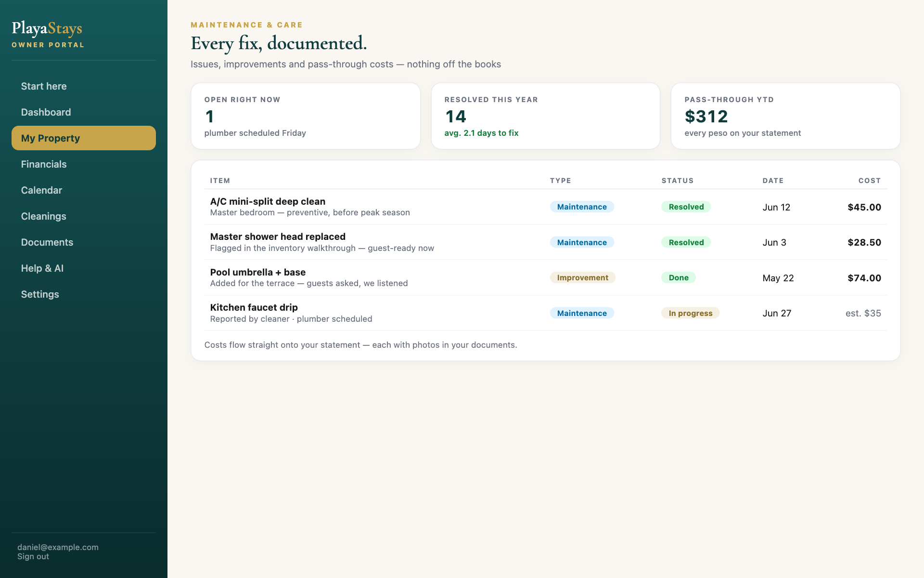This screenshot has height=578, width=924.
Task: Click Maintenance tag on faucet drip row
Action: [x=582, y=313]
